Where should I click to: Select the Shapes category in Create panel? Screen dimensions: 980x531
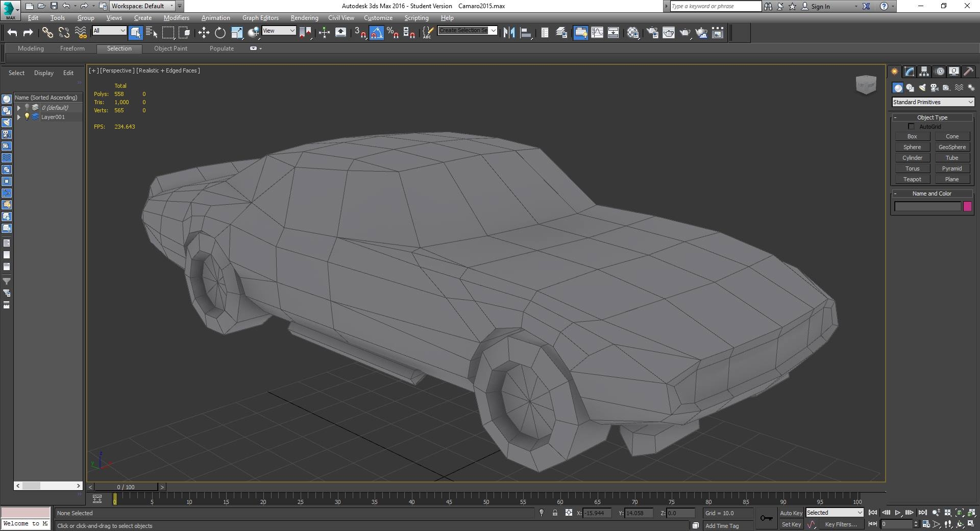click(x=910, y=88)
